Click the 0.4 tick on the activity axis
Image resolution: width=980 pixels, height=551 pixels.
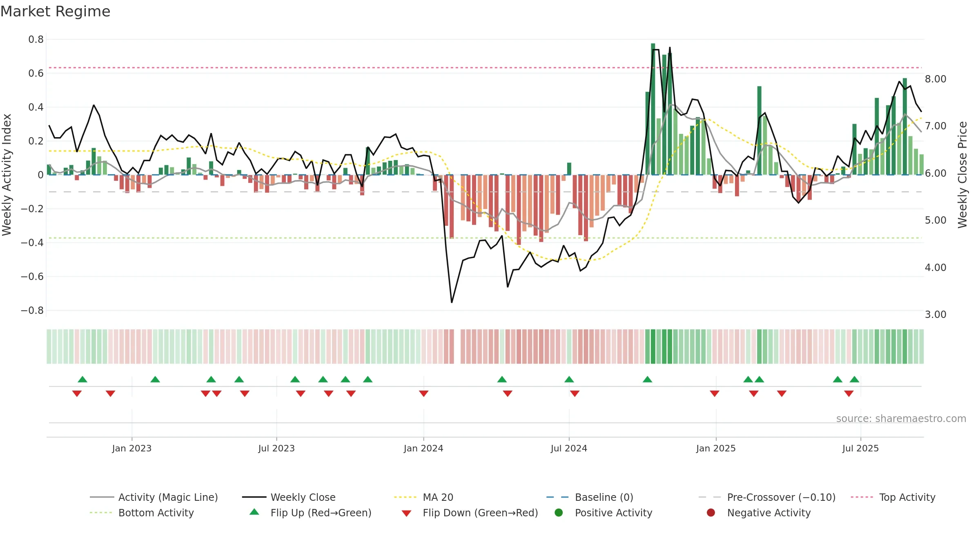click(x=36, y=107)
